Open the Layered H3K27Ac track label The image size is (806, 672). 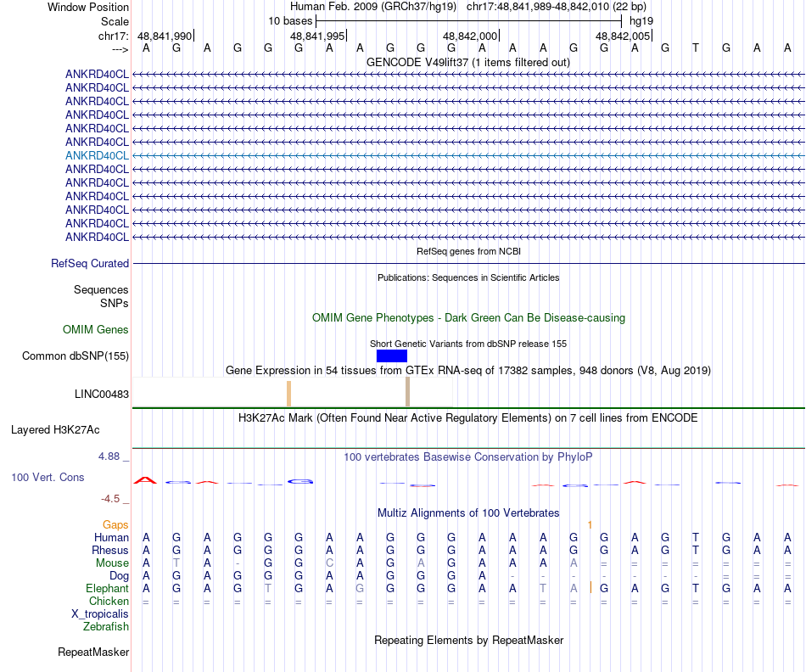55,430
